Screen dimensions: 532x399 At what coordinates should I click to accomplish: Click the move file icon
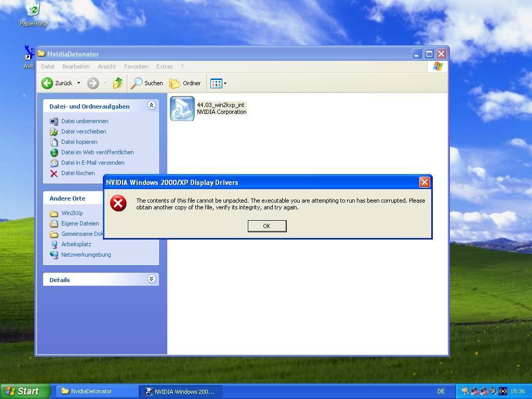[54, 131]
